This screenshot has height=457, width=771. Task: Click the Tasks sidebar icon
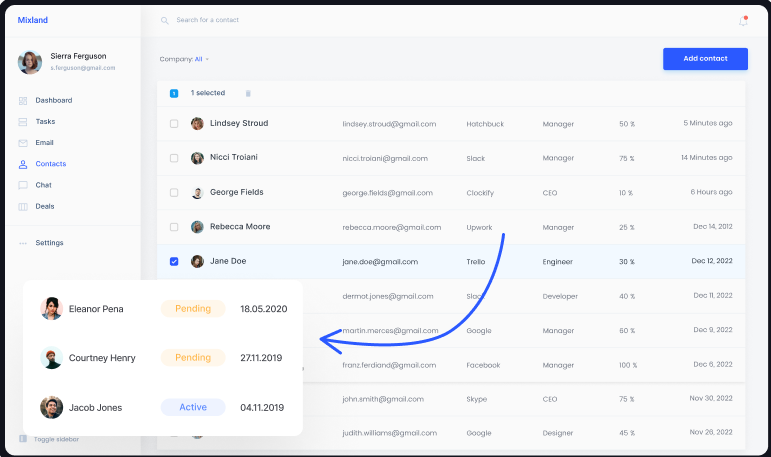click(23, 122)
